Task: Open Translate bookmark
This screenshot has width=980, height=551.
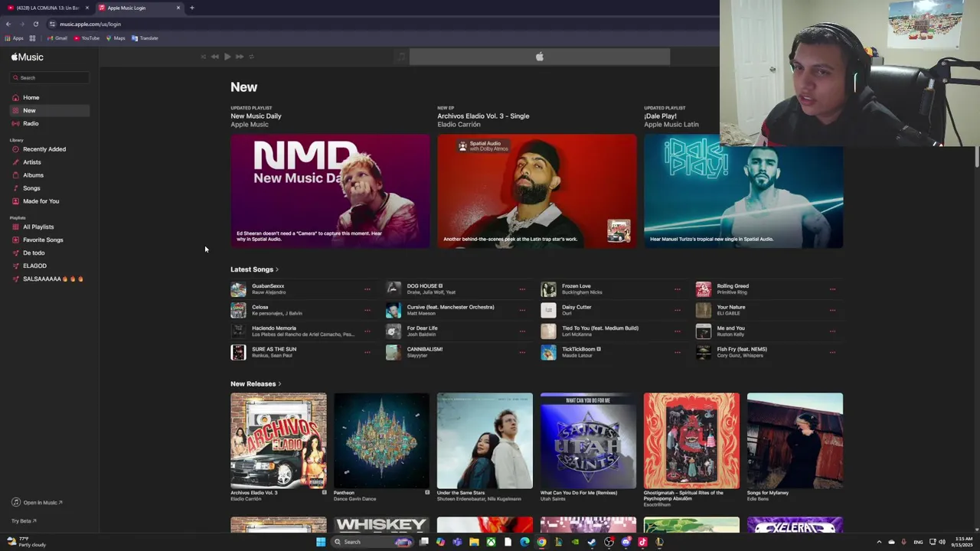Action: point(145,38)
